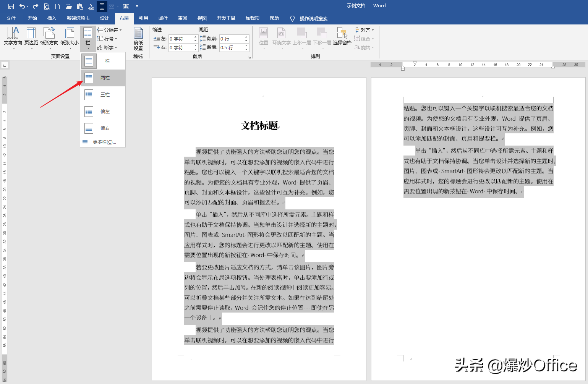Switch to the 开始 (Home) tab

point(32,18)
